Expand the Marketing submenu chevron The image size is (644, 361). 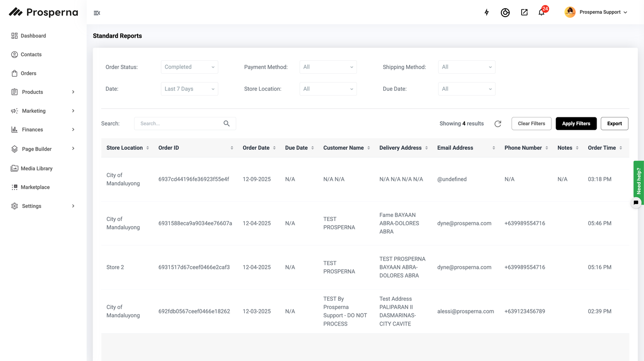pyautogui.click(x=73, y=111)
